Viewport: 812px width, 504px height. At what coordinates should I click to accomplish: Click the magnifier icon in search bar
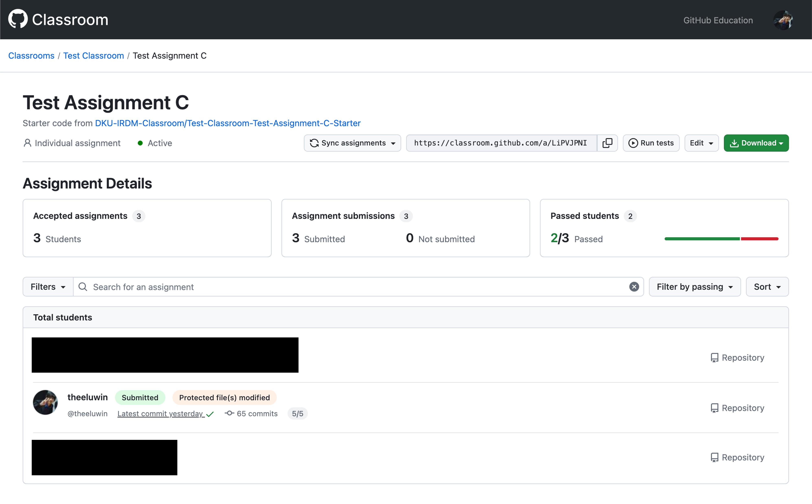click(83, 287)
